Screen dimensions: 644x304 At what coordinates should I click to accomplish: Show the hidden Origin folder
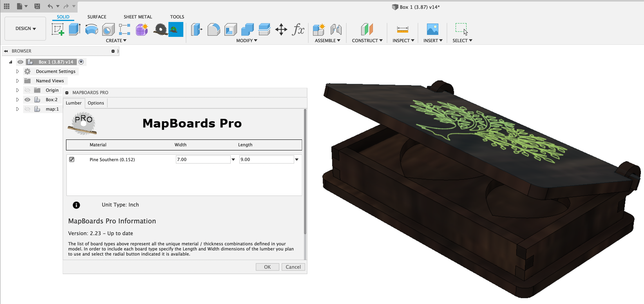click(27, 90)
